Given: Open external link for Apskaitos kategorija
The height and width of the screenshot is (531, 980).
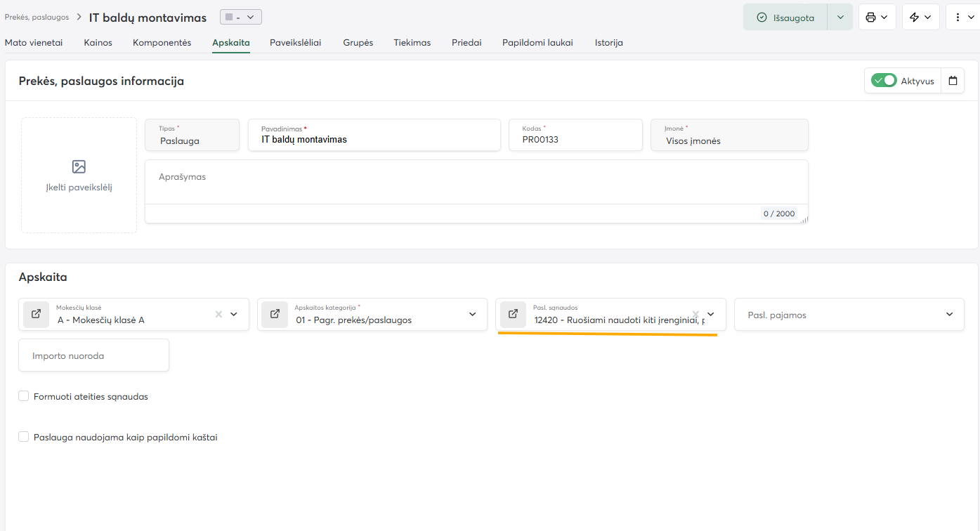Looking at the screenshot, I should 275,315.
